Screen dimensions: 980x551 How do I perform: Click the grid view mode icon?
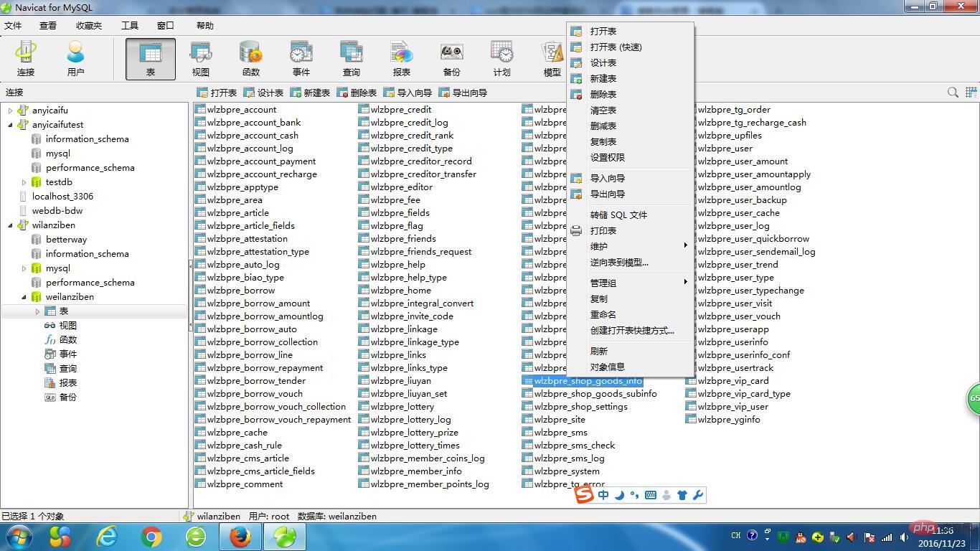tap(971, 93)
